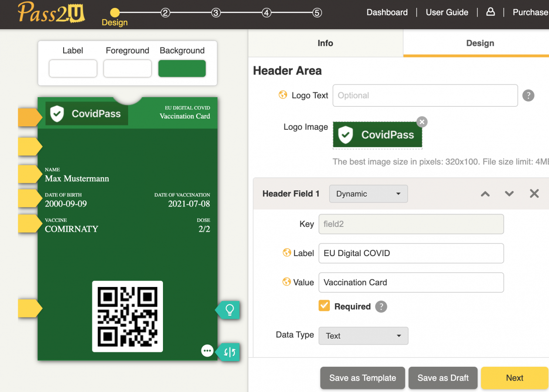The image size is (549, 392).
Task: Click Save as Template button
Action: (x=363, y=378)
